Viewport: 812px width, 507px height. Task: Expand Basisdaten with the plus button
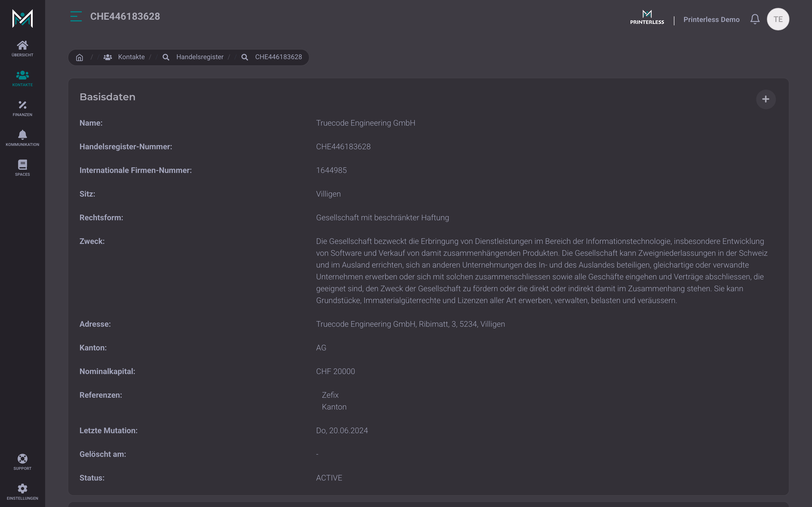(766, 99)
